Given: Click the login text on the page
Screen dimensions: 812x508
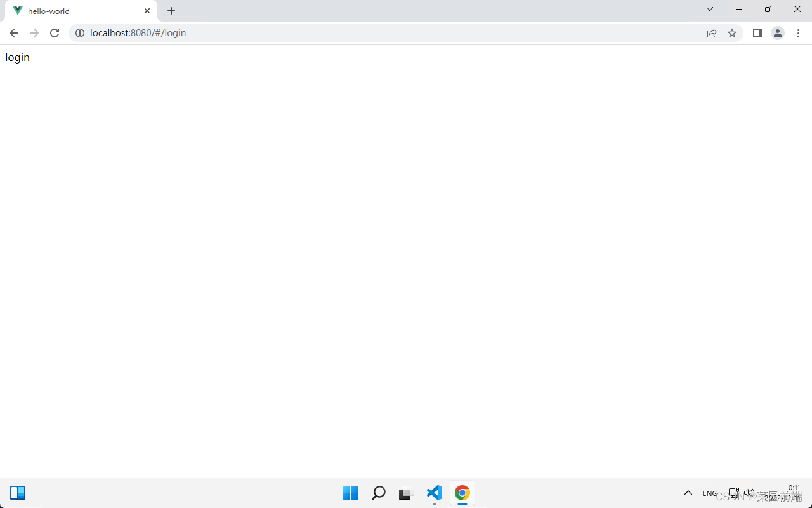Looking at the screenshot, I should point(17,57).
